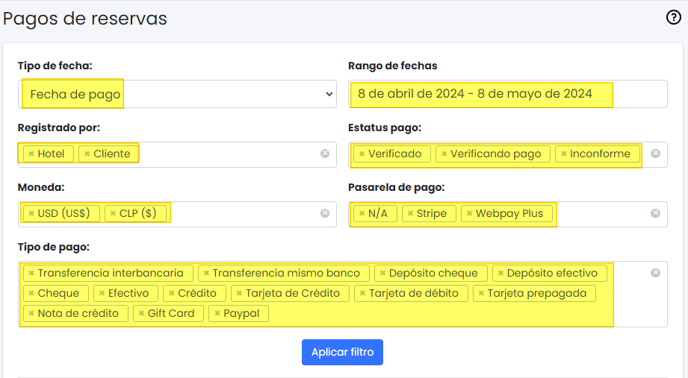Image resolution: width=688 pixels, height=378 pixels.
Task: Remove the Verificado status tag
Action: point(362,154)
